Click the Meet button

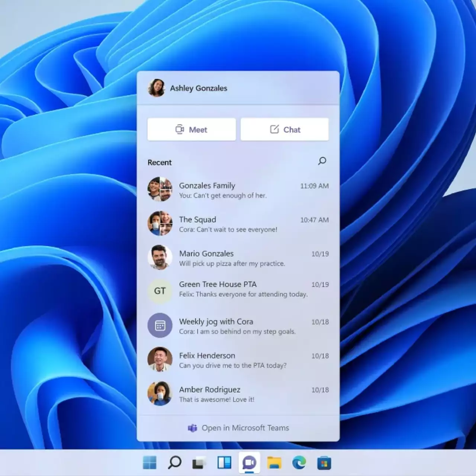192,129
